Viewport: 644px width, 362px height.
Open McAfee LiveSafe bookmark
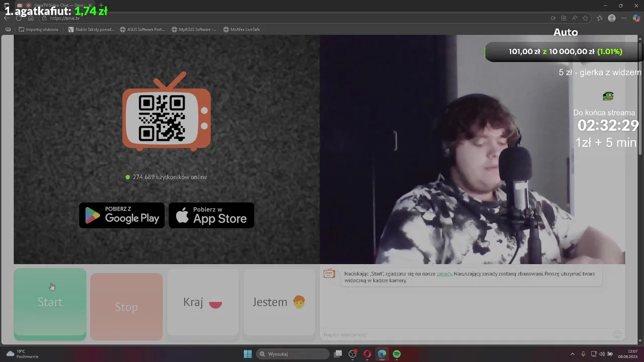242,29
